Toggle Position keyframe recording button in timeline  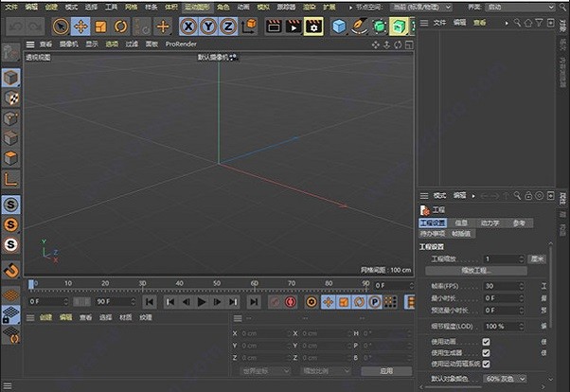coord(329,302)
